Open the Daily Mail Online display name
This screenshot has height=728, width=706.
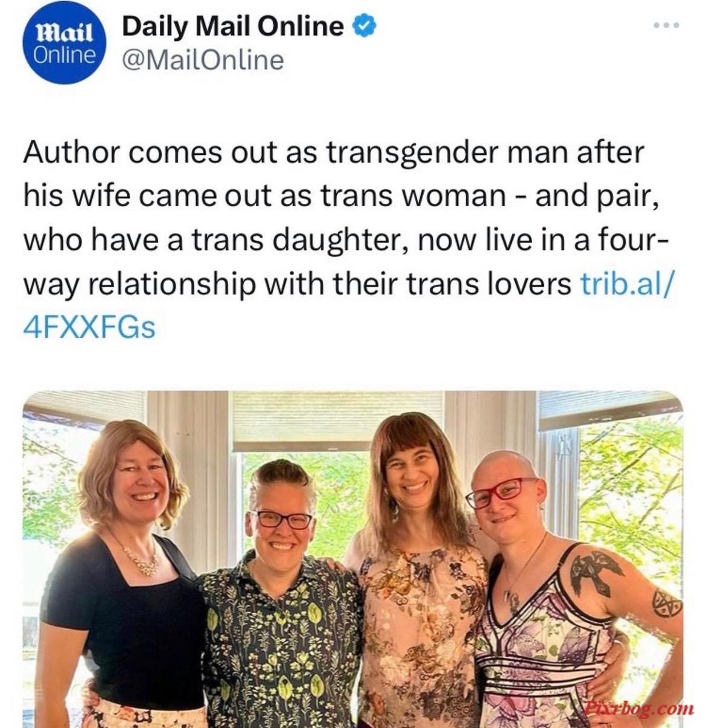point(233,27)
